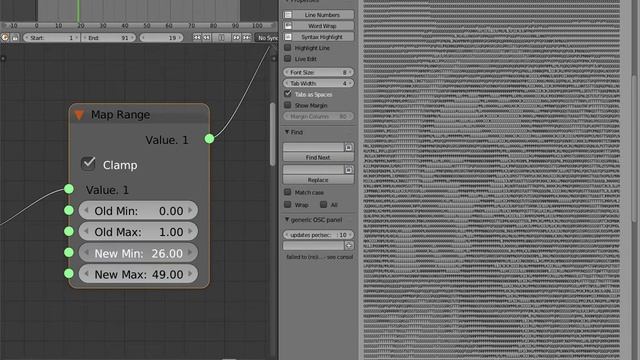Screen dimensions: 640x360
Task: Click the updates per/sec field
Action: click(x=318, y=235)
